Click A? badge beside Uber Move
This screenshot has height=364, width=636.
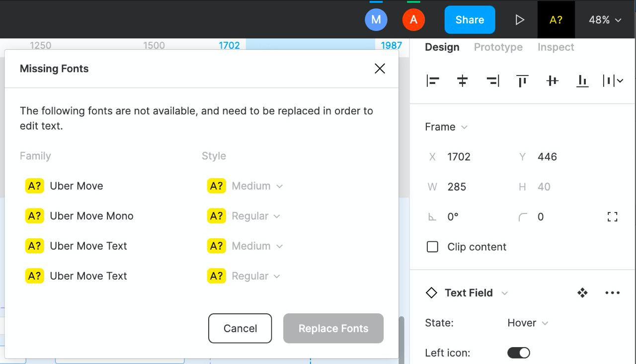pyautogui.click(x=35, y=186)
